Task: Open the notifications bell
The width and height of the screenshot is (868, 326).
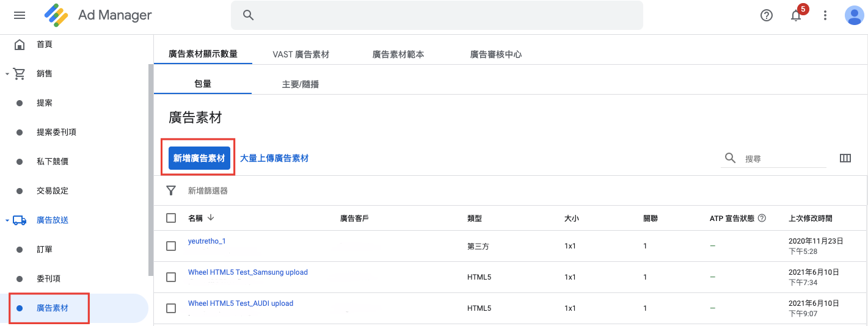Action: coord(796,16)
